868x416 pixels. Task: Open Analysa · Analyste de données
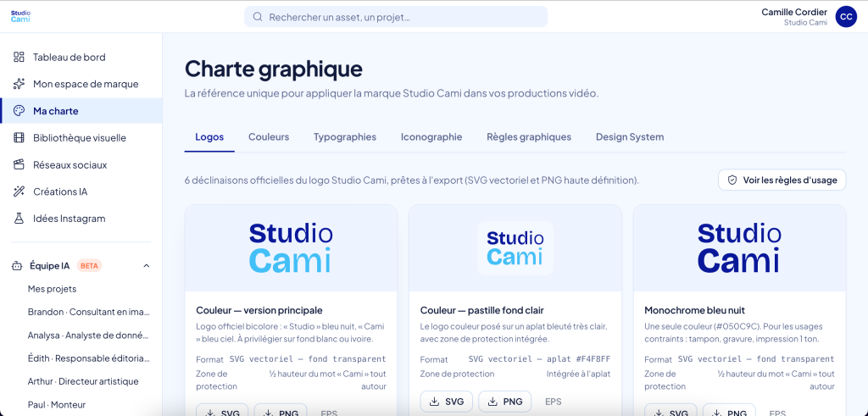[88, 336]
